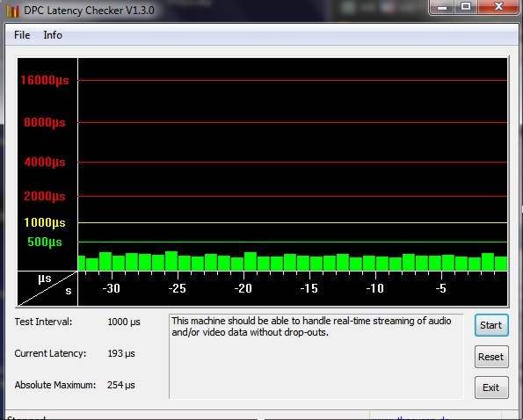
Task: Click the 254 µs absolute maximum value
Action: tap(121, 385)
